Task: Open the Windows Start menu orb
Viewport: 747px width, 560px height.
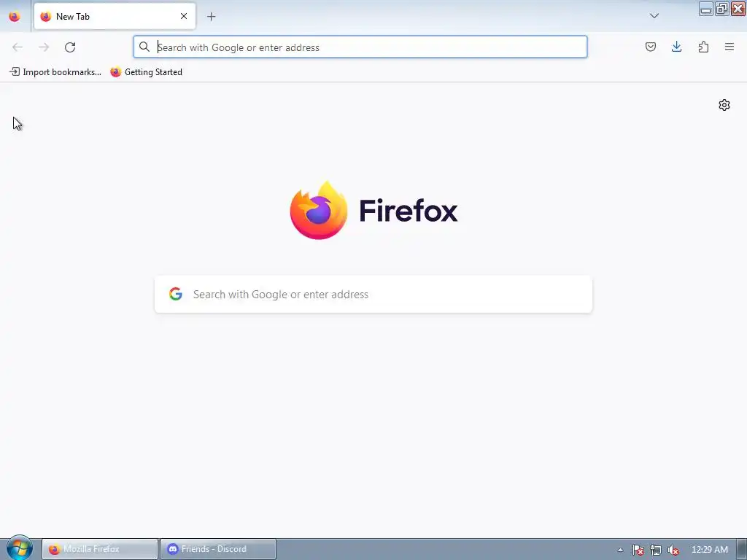Action: point(19,548)
